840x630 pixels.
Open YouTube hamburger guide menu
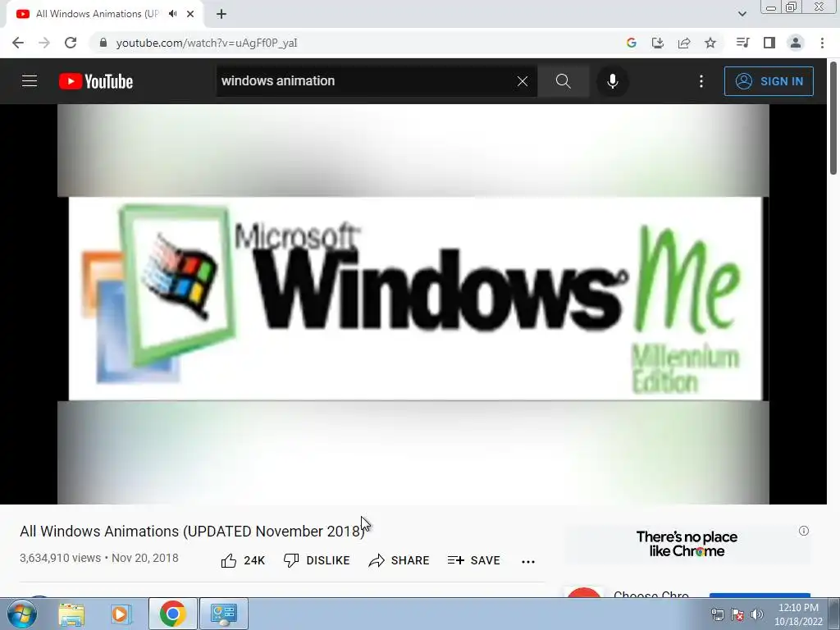[30, 81]
